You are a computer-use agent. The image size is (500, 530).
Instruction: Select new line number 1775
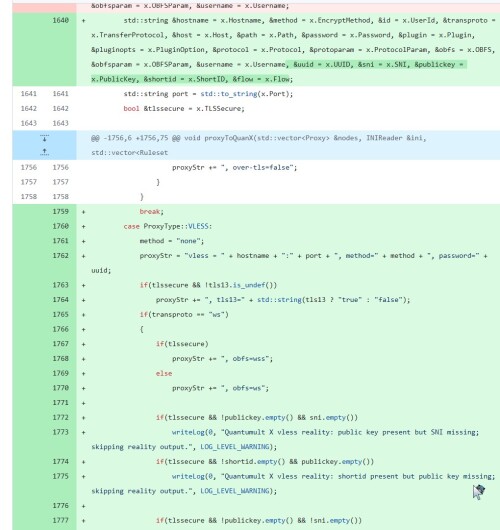pyautogui.click(x=61, y=476)
